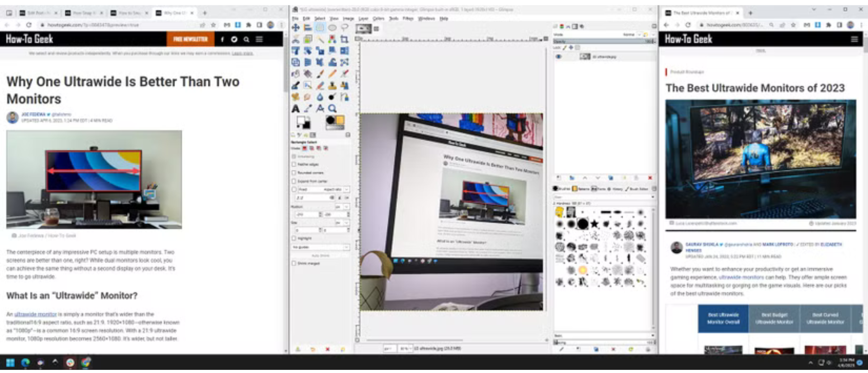
Task: Select the Alignment tool
Action: [307, 28]
